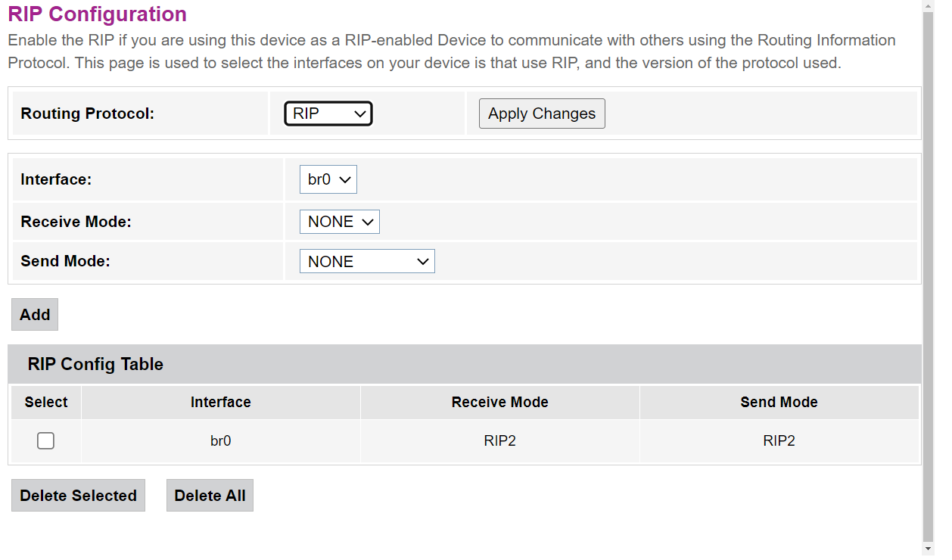Tick the checkbox for the br0 row
The width and height of the screenshot is (952, 560).
[x=45, y=440]
